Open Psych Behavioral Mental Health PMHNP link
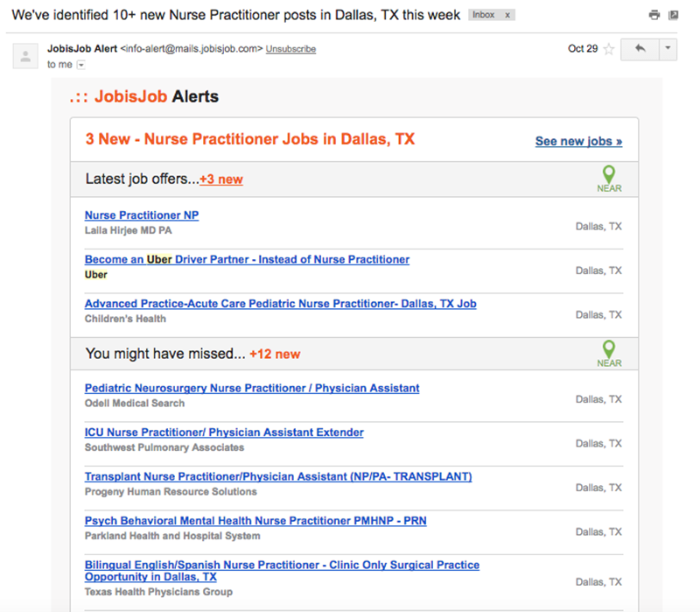 click(x=255, y=520)
